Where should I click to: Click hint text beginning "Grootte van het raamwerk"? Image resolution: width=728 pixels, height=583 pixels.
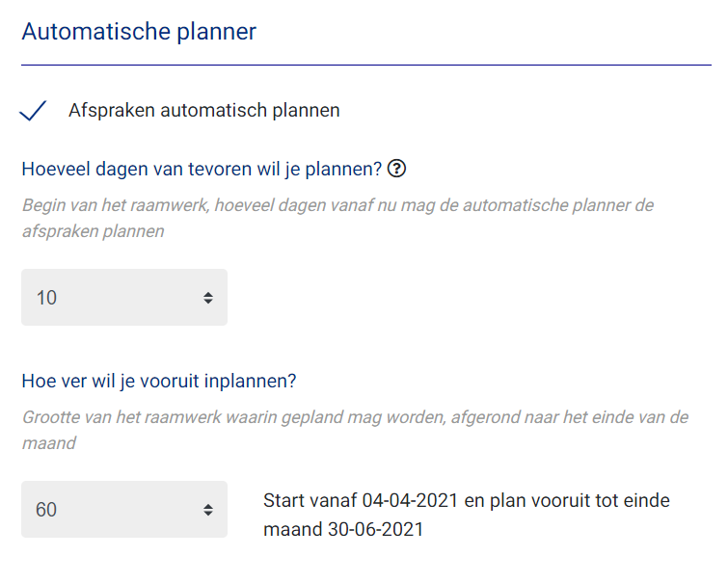pos(355,431)
